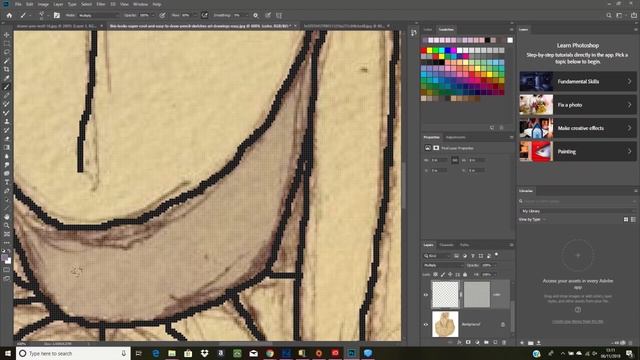Toggle lock image pixels brush icon
The image size is (640, 360).
443,275
